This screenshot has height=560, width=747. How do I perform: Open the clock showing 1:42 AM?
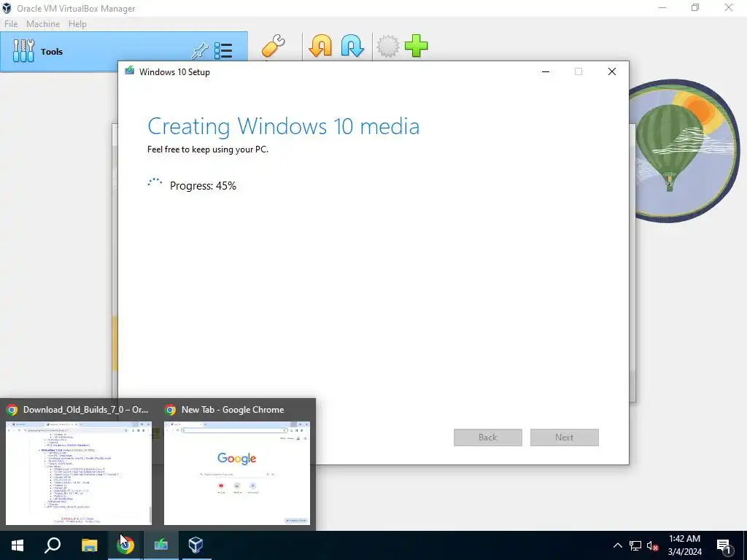[x=684, y=545]
